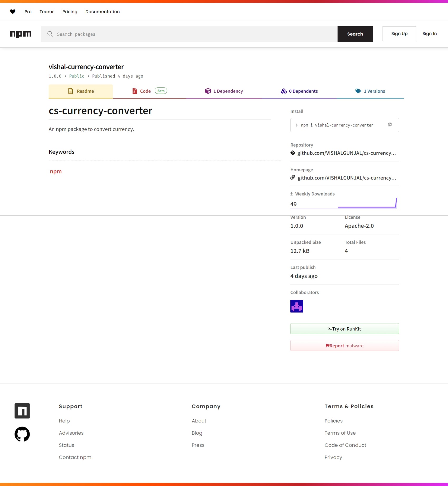Image resolution: width=448 pixels, height=486 pixels.
Task: Open Documentation from the top nav
Action: 103,12
